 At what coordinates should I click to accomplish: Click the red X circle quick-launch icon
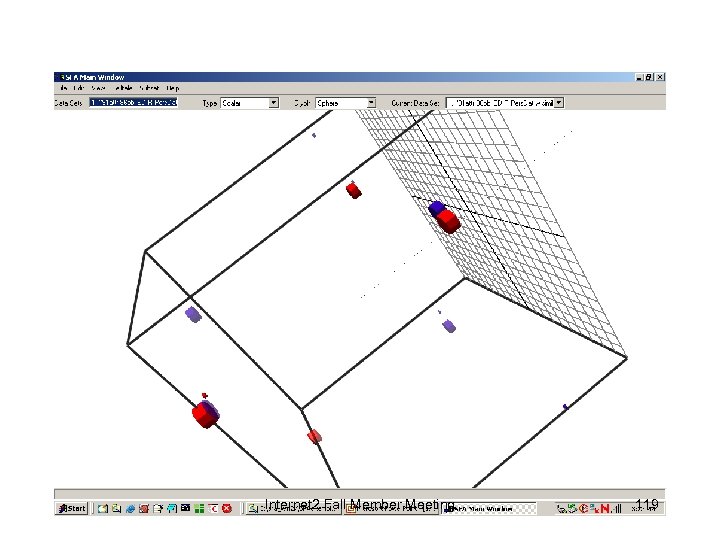tap(227, 508)
